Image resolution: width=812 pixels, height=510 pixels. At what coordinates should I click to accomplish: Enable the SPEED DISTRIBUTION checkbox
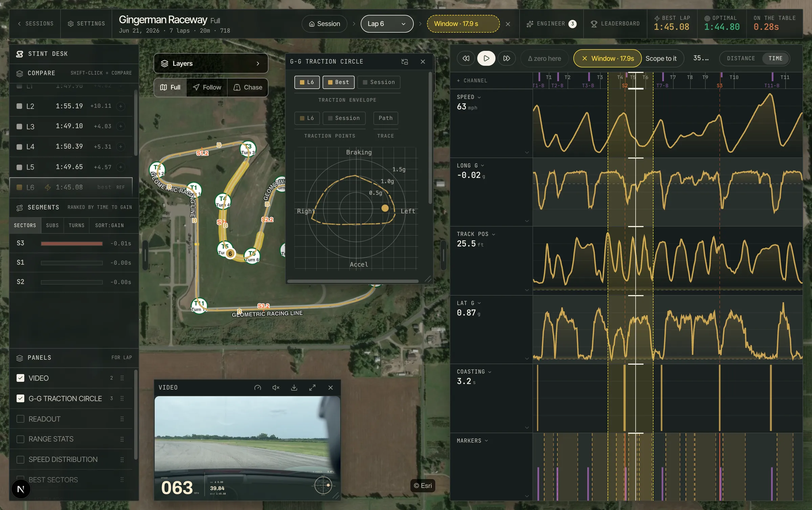coord(20,459)
